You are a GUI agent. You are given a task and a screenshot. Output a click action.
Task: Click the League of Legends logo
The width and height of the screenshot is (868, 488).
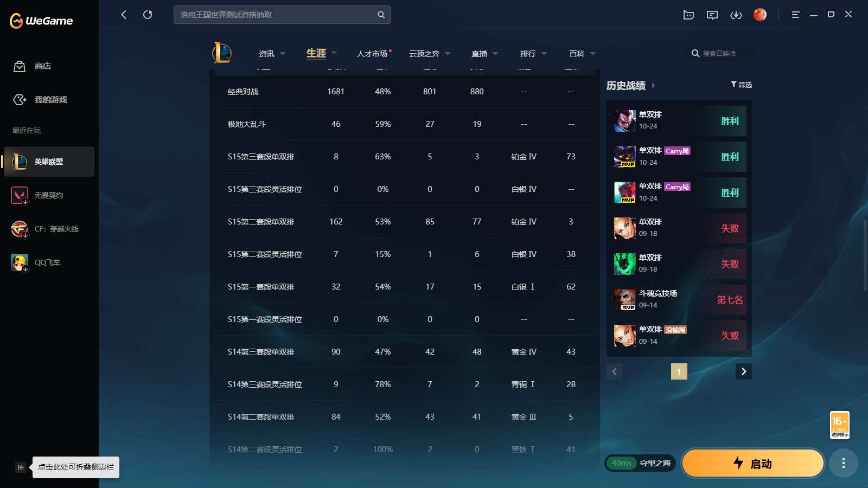coord(222,53)
